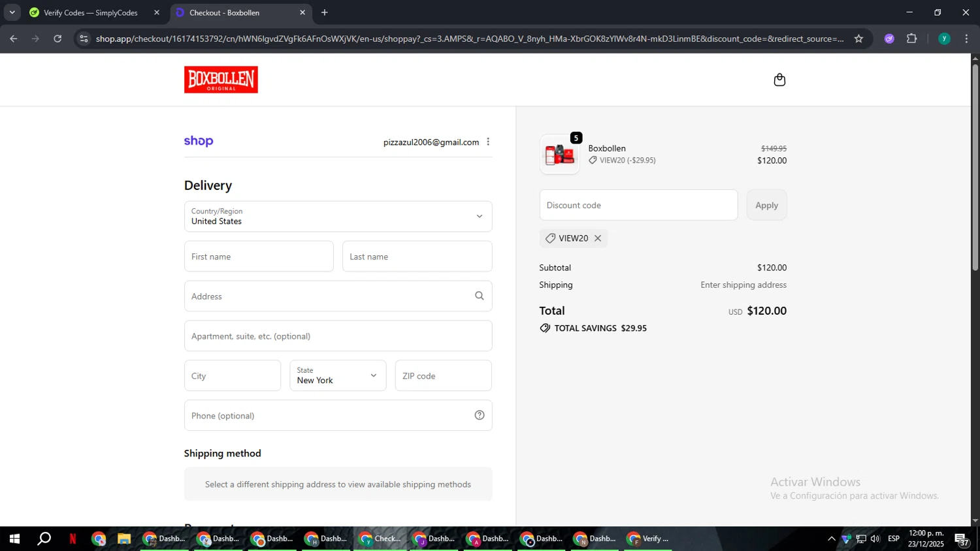
Task: Bookmark this page with the star icon
Action: (858, 39)
